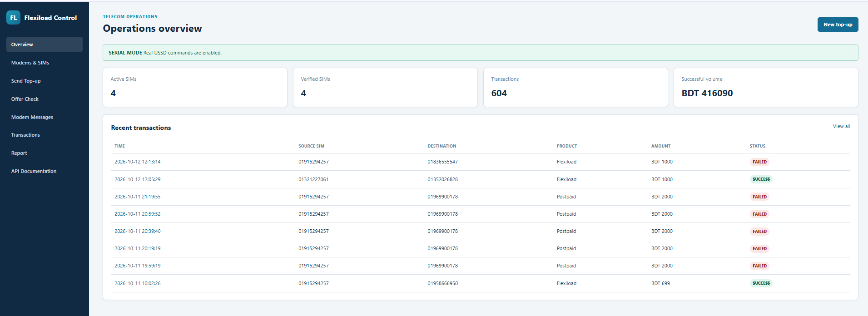Viewport: 868px width, 316px height.
Task: Click the DESTINATION column header
Action: [441, 146]
